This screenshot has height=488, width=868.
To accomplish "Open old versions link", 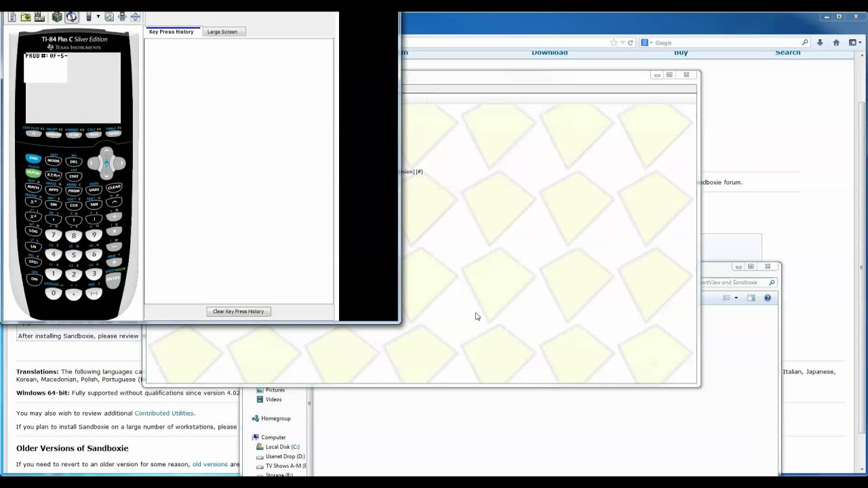I will (210, 464).
